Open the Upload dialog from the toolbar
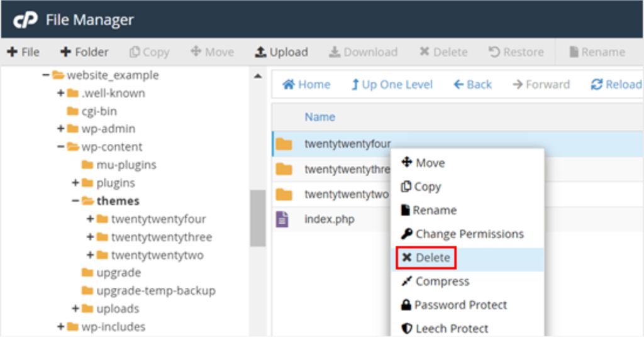 pos(281,52)
